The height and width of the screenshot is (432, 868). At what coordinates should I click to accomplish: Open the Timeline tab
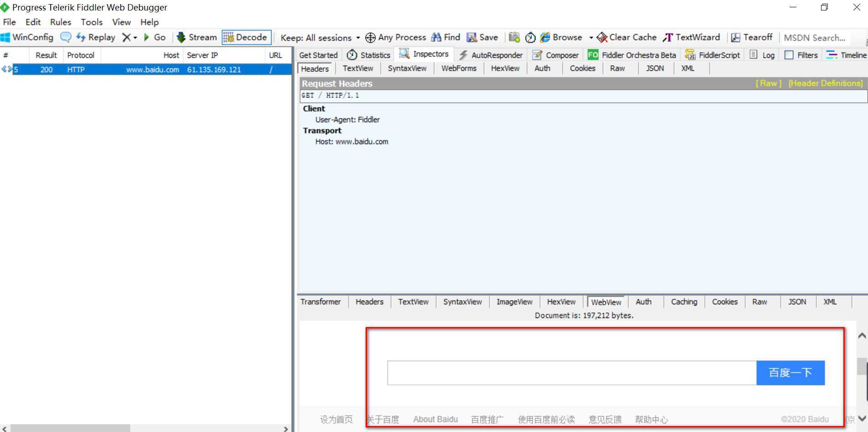coord(847,55)
